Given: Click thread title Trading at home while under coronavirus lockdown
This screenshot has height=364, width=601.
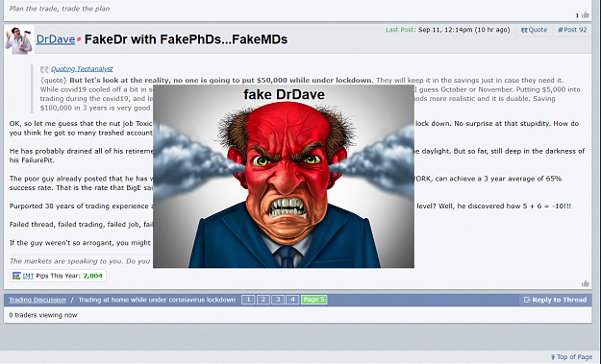Looking at the screenshot, I should [x=157, y=300].
